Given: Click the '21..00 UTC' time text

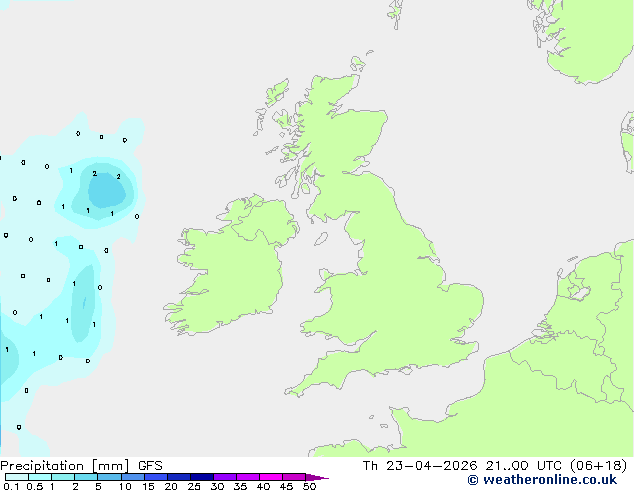Looking at the screenshot, I should (x=524, y=466).
